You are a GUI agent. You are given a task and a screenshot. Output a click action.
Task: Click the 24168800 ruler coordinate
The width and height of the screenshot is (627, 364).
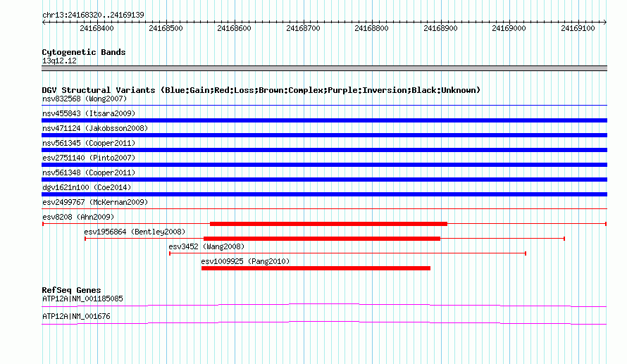click(x=371, y=28)
